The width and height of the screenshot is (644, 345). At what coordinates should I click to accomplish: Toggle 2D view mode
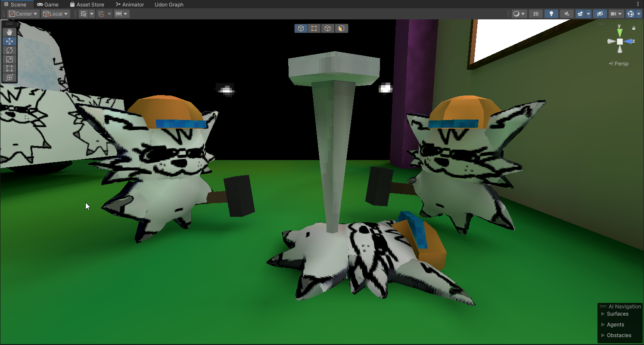(535, 14)
